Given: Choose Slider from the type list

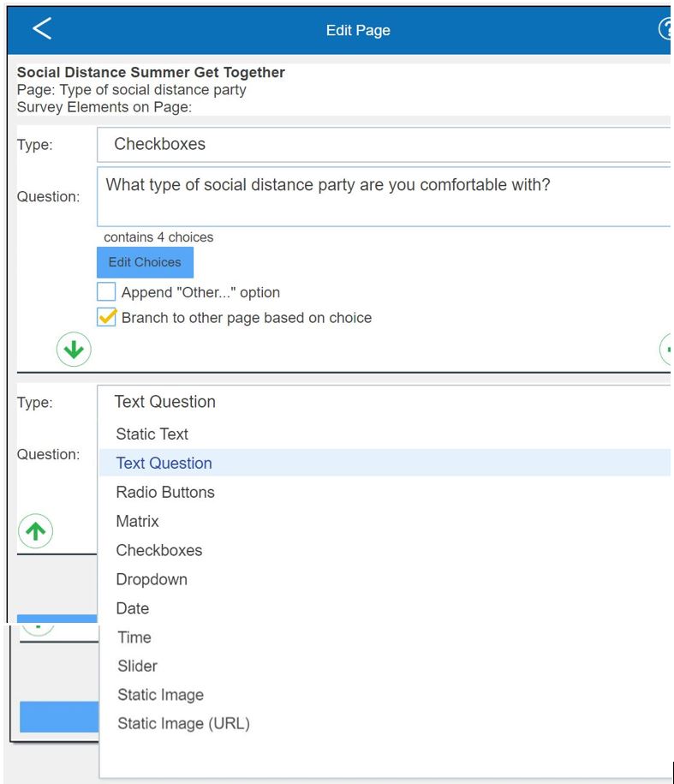Looking at the screenshot, I should (x=138, y=667).
